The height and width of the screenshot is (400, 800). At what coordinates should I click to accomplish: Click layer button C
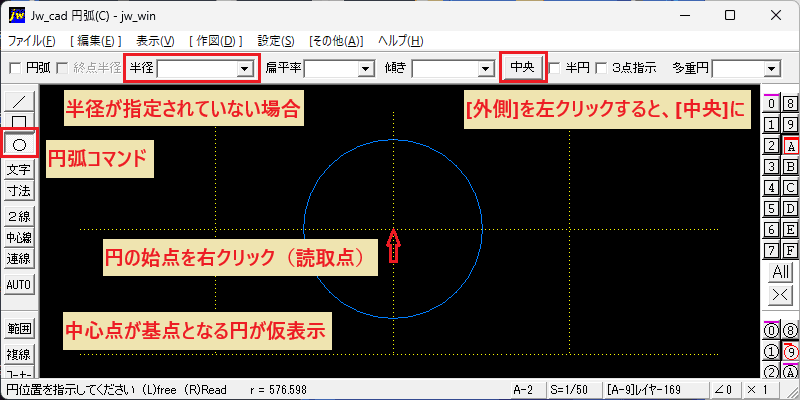coord(790,188)
